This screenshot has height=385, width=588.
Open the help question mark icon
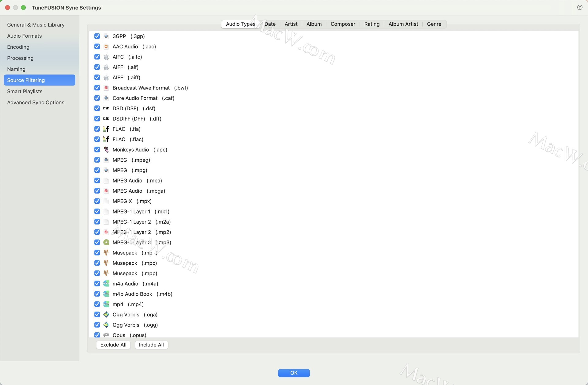[x=580, y=7]
